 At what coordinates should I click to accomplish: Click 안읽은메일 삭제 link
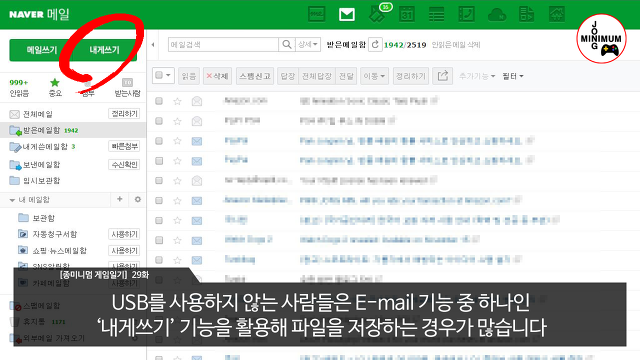coord(456,44)
